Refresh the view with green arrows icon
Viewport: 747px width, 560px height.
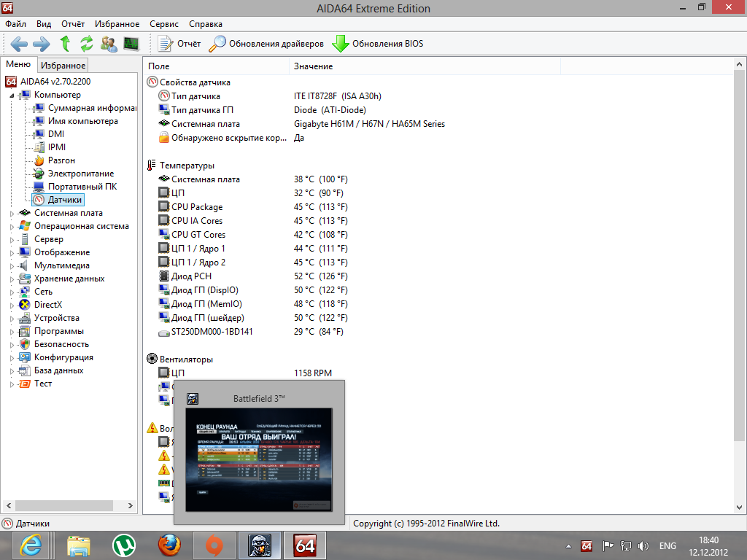point(86,44)
